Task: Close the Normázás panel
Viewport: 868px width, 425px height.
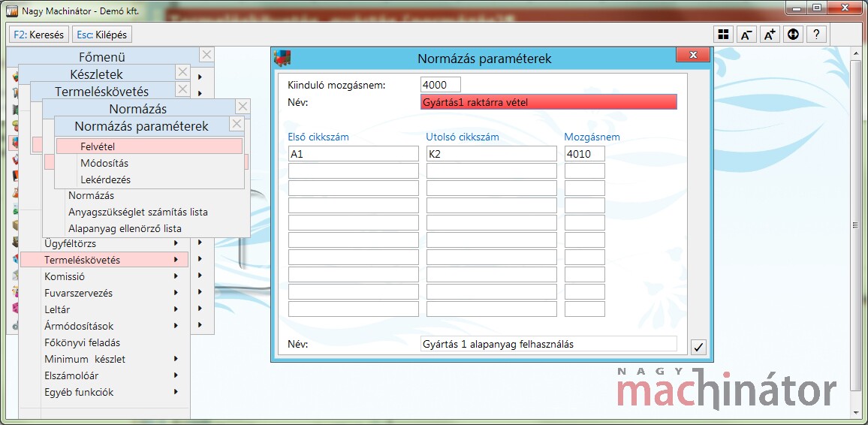Action: point(243,107)
